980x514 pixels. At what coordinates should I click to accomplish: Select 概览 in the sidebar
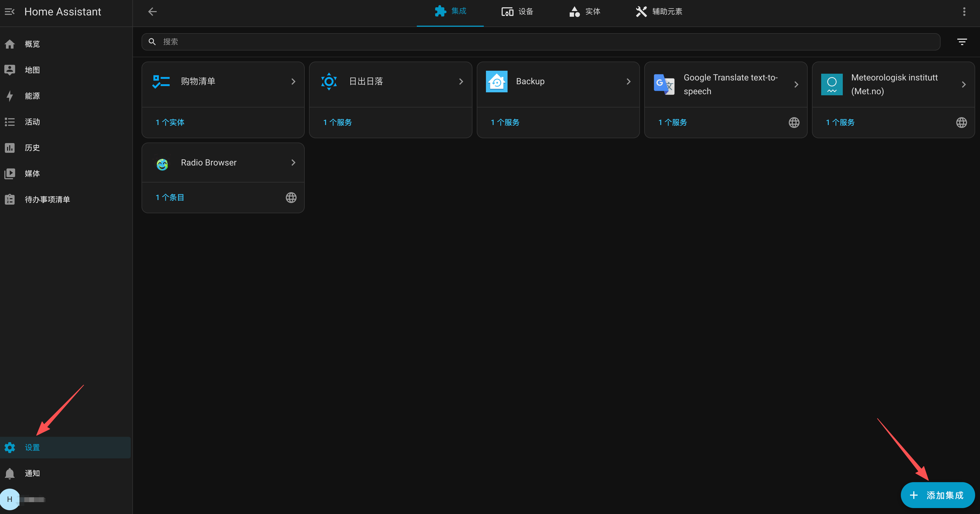(32, 44)
